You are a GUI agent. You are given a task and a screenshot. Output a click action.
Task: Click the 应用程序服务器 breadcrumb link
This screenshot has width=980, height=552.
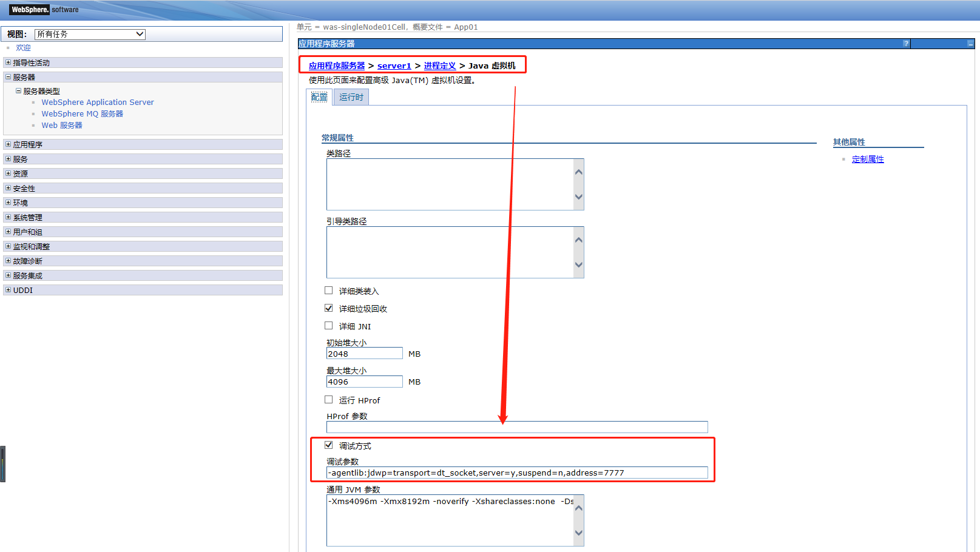point(337,66)
